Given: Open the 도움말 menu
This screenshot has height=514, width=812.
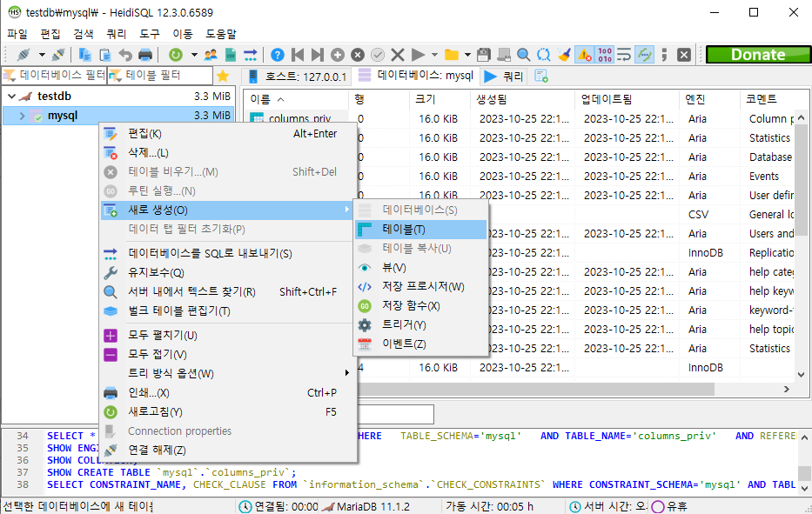Looking at the screenshot, I should click(221, 34).
